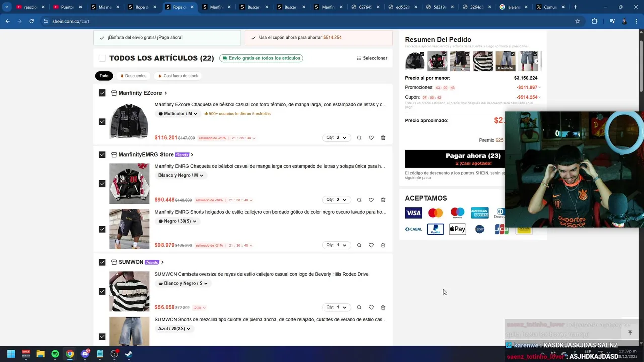Viewport: 644px width, 362px height.
Task: Change quantity for SUMWON Camiseta
Action: [336, 307]
